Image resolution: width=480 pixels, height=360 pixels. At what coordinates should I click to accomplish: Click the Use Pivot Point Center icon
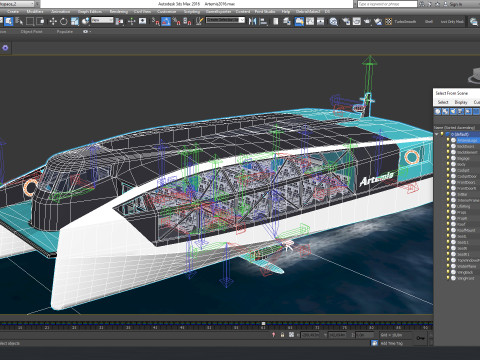(119, 21)
